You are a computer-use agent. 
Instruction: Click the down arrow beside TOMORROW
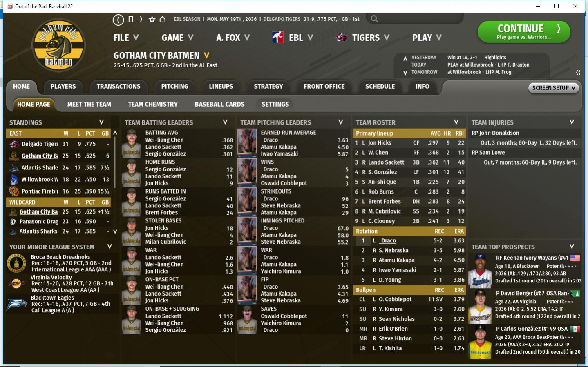click(x=405, y=73)
